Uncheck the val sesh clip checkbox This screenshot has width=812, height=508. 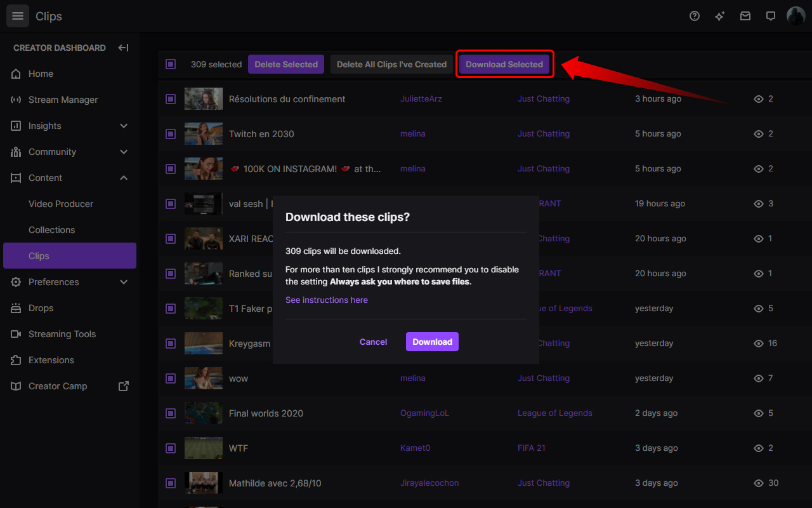[171, 204]
